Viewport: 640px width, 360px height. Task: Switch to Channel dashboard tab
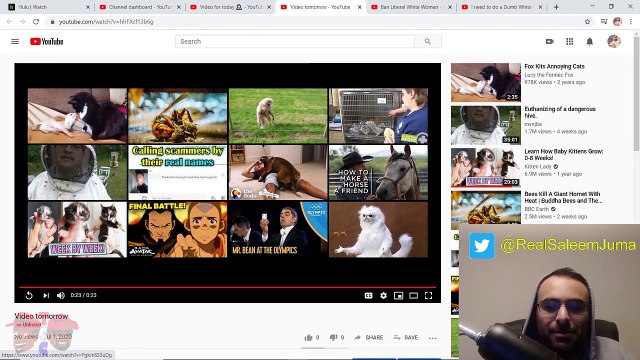[x=140, y=7]
